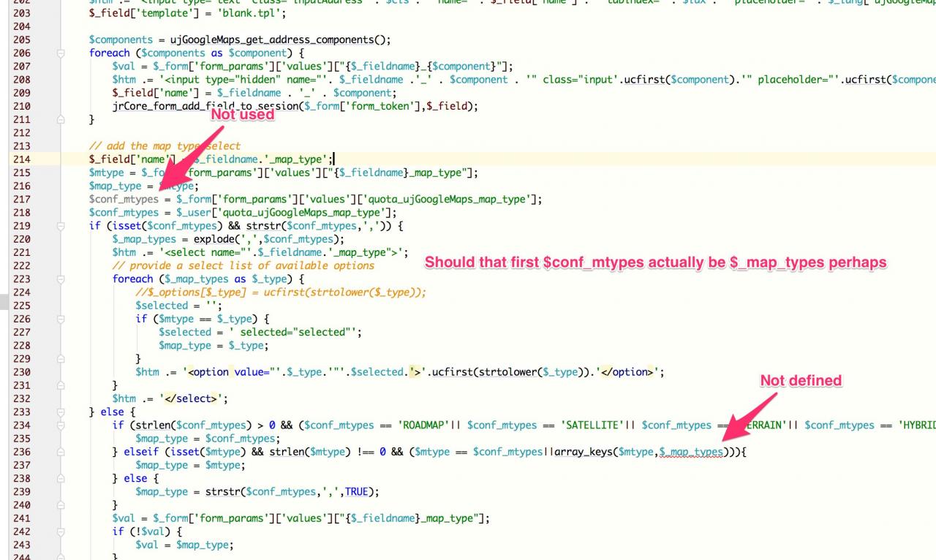
Task: Click $selected = '' assignment on line 225
Action: [178, 306]
